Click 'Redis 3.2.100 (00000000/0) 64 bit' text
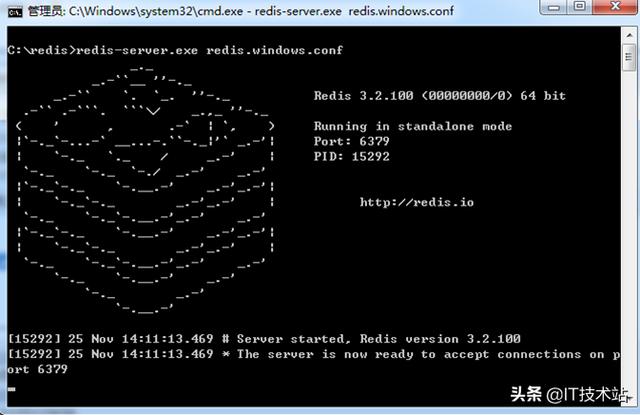Screen dimensions: 640x415 click(440, 96)
